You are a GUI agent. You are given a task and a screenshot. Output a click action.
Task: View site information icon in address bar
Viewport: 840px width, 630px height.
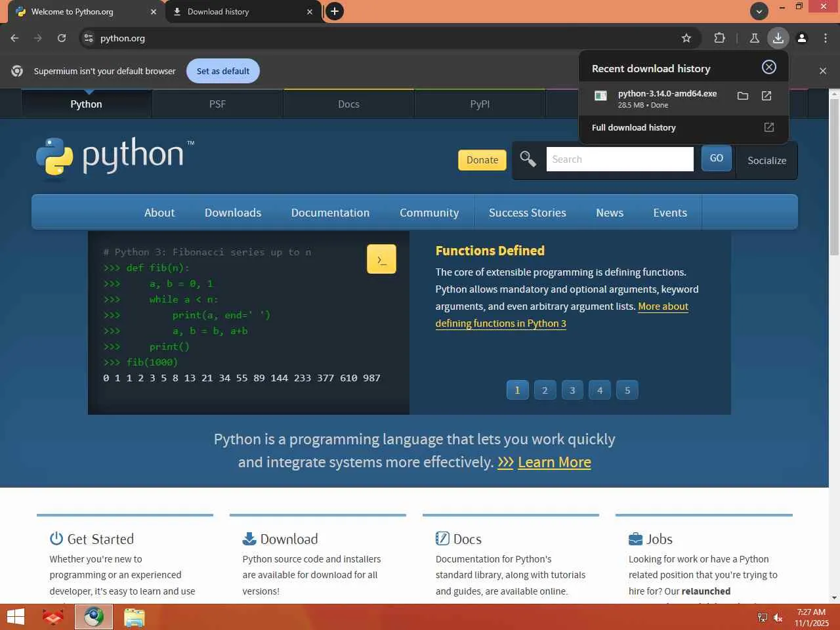pos(89,38)
